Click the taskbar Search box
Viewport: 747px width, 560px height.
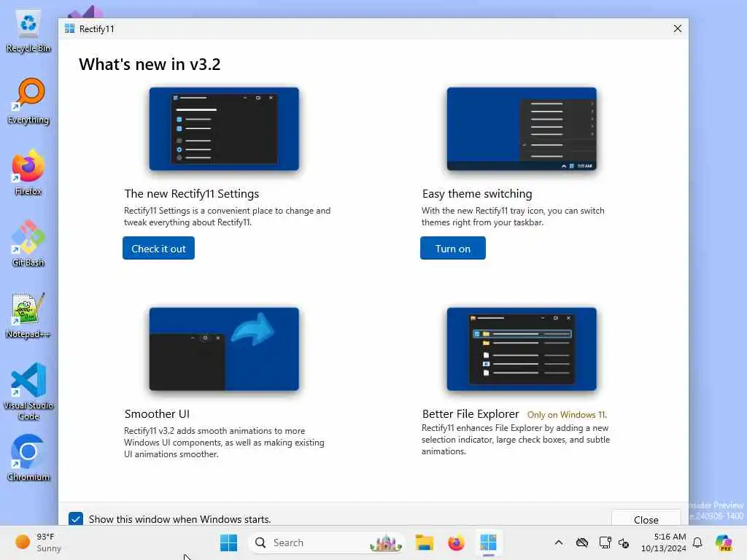(326, 542)
